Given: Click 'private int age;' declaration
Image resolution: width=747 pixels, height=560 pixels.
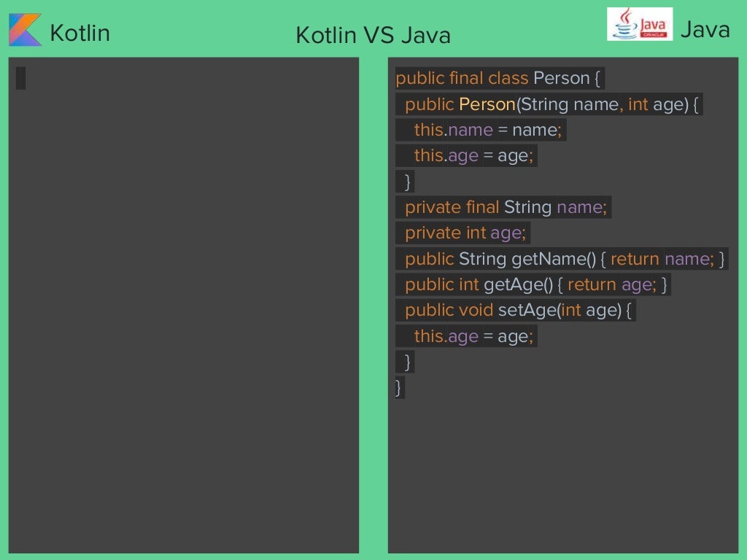Looking at the screenshot, I should pyautogui.click(x=464, y=233).
